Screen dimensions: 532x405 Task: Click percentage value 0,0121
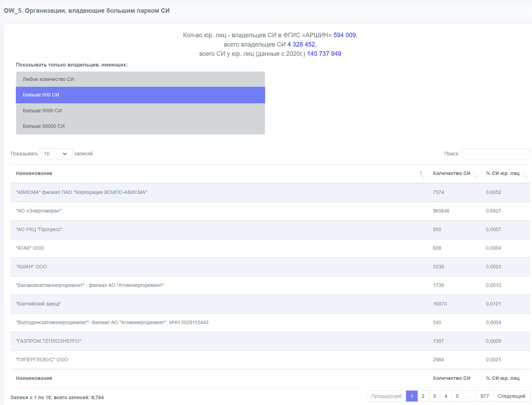pos(493,304)
